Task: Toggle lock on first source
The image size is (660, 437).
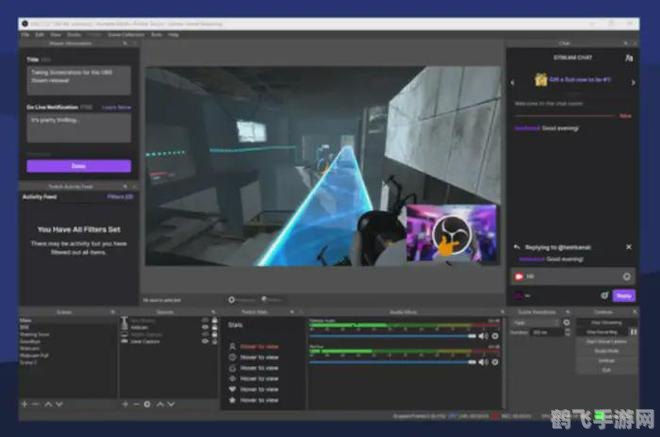Action: pyautogui.click(x=215, y=320)
